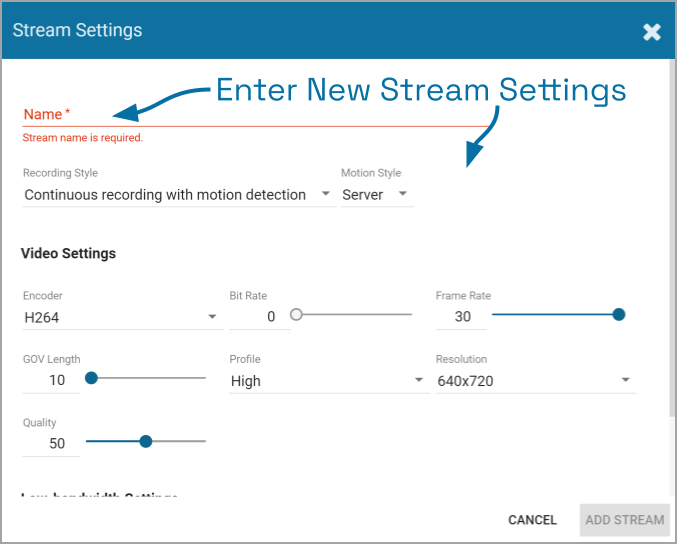677x544 pixels.
Task: Click the GOV Length slider handle
Action: [91, 378]
